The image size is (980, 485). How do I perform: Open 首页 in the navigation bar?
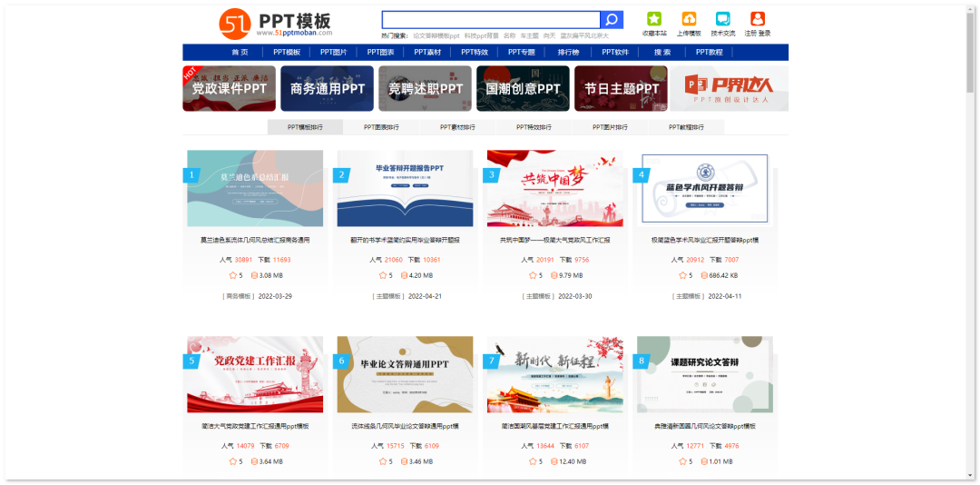(x=240, y=53)
